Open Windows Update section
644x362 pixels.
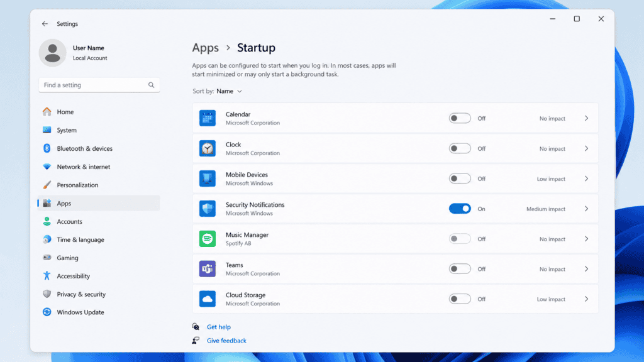click(x=99, y=312)
